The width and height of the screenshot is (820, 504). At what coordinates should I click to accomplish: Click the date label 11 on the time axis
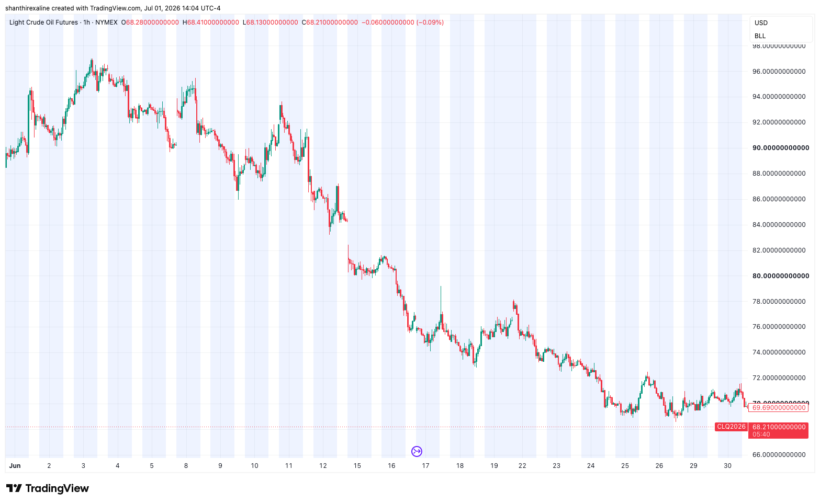pyautogui.click(x=288, y=466)
